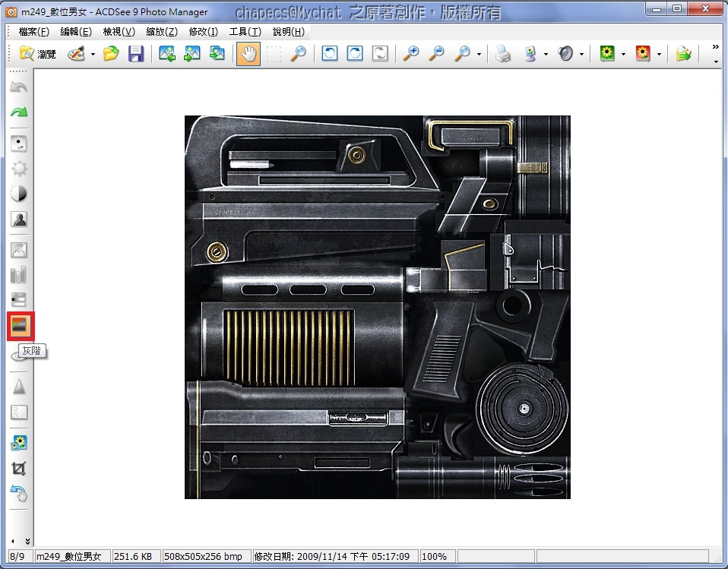Viewport: 728px width, 569px height.
Task: Open the 說明(H) help menu
Action: pos(289,32)
